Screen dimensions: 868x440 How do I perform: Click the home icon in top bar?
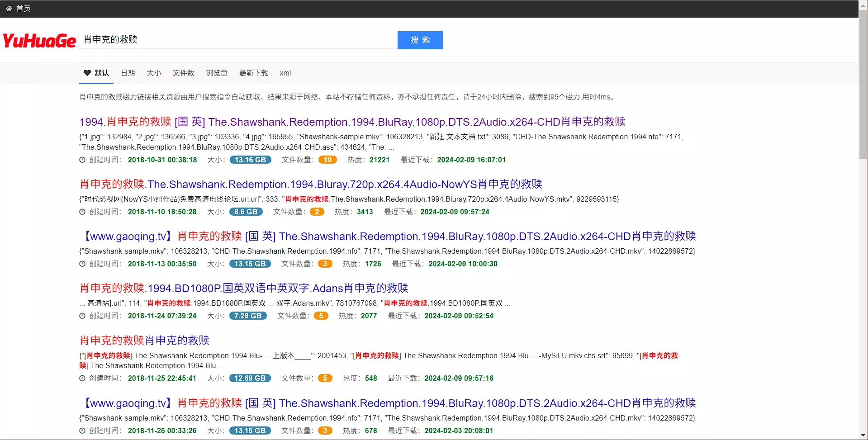point(9,9)
